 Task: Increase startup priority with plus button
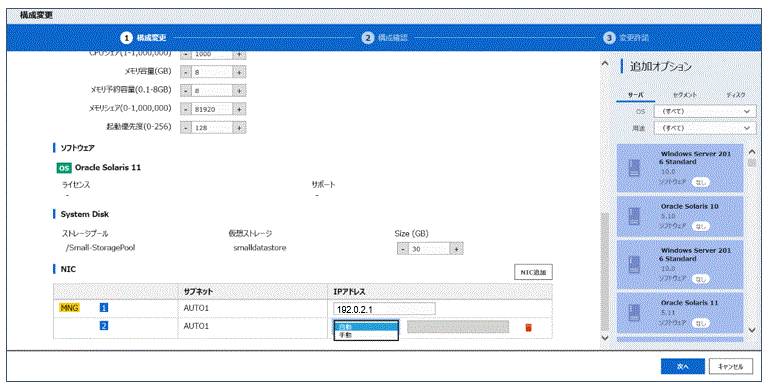pyautogui.click(x=239, y=127)
